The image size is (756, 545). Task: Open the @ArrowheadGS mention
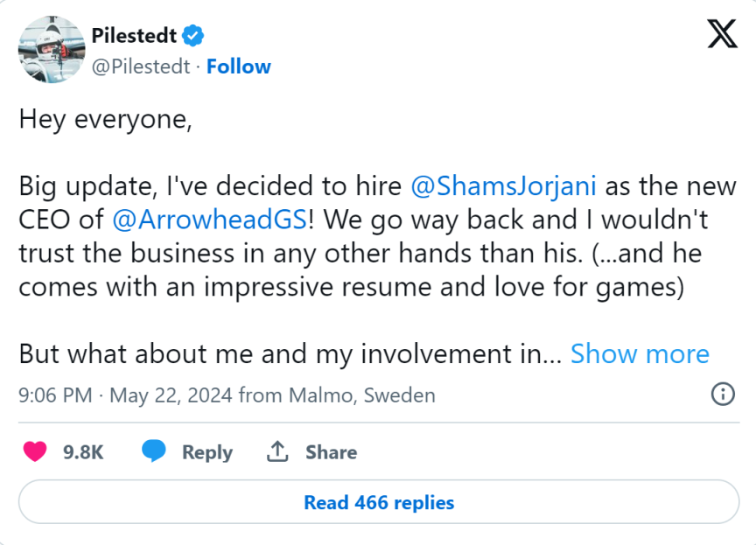tap(210, 219)
